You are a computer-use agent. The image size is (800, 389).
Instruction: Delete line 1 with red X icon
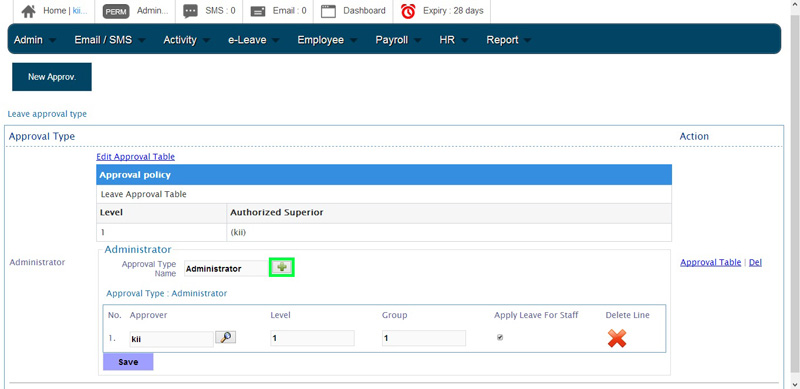click(x=617, y=338)
